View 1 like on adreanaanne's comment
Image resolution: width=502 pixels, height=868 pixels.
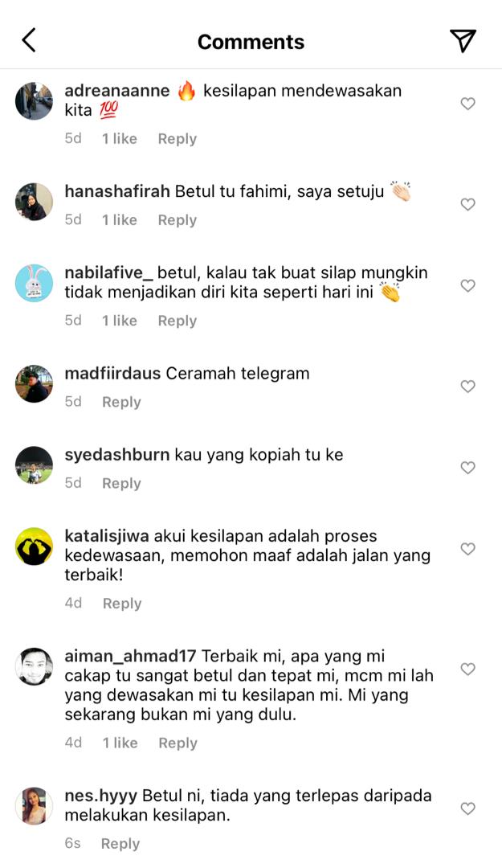(x=119, y=138)
